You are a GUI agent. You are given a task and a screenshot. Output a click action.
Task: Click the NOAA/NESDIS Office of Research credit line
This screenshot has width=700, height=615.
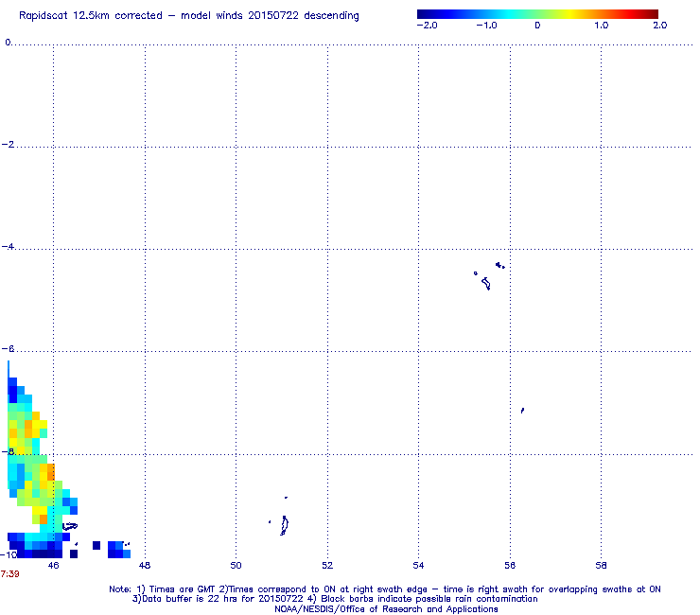[386, 609]
